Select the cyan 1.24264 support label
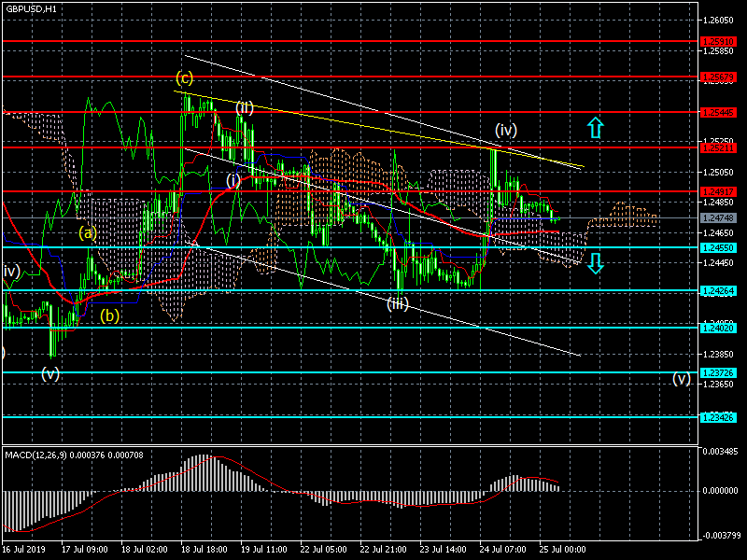The width and height of the screenshot is (747, 560). pyautogui.click(x=718, y=291)
